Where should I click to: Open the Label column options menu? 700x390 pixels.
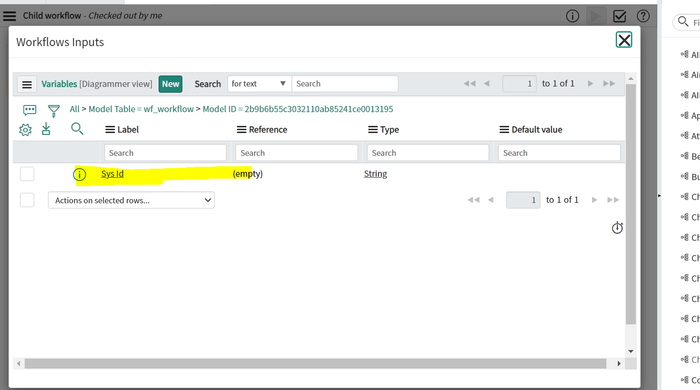[110, 130]
